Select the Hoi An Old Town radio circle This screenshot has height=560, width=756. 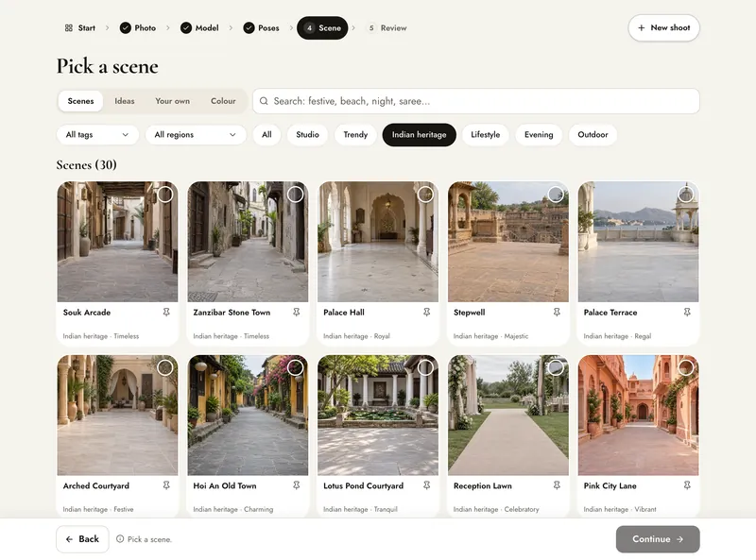(295, 367)
